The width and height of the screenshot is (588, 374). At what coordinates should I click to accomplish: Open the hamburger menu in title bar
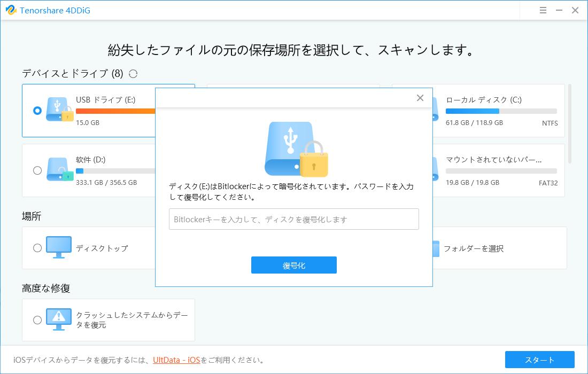coord(543,11)
